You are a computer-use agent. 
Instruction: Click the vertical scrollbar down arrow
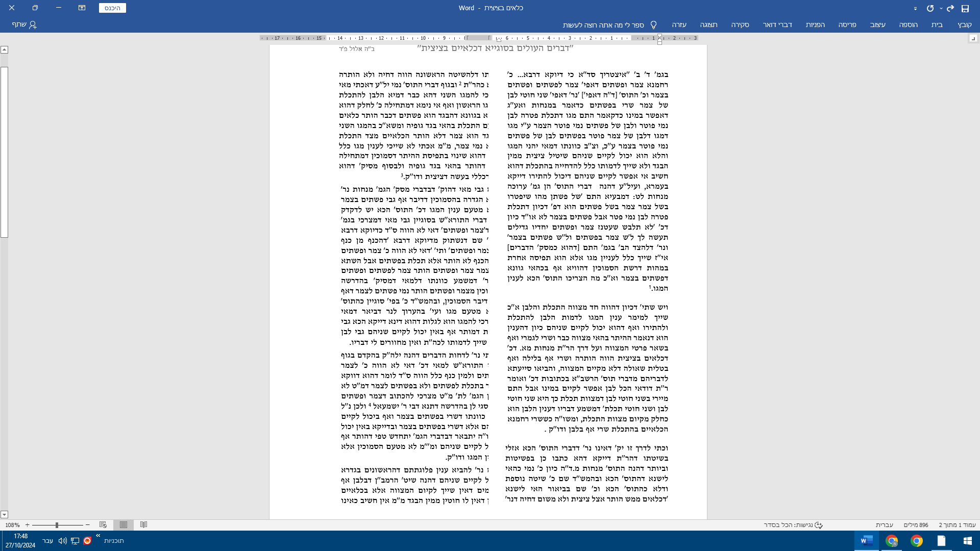click(x=4, y=515)
